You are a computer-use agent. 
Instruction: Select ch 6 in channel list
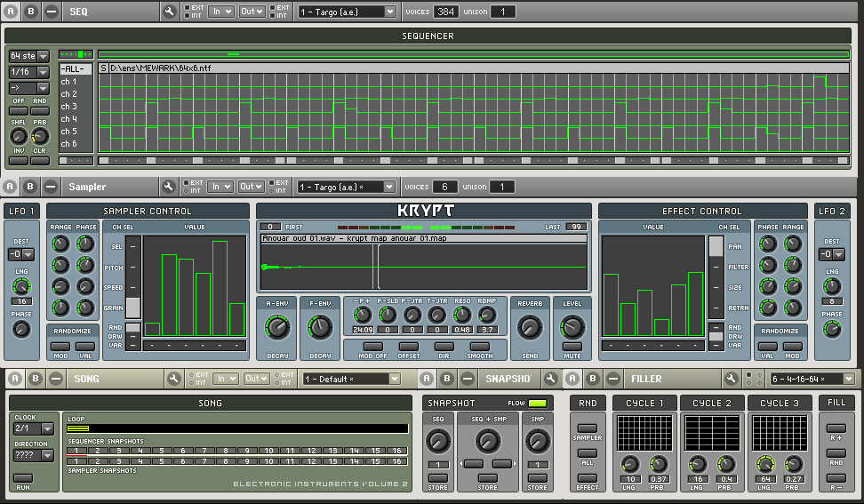click(x=76, y=144)
